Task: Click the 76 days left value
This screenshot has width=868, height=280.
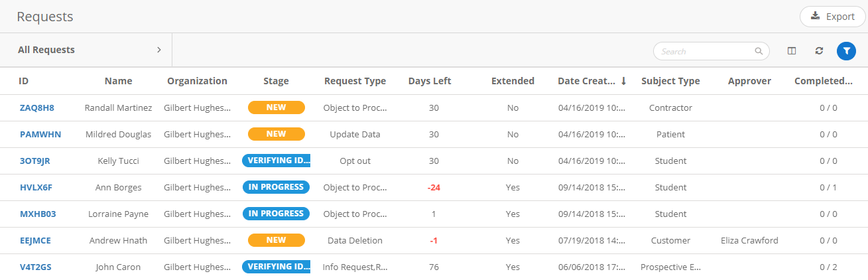Action: 434,267
